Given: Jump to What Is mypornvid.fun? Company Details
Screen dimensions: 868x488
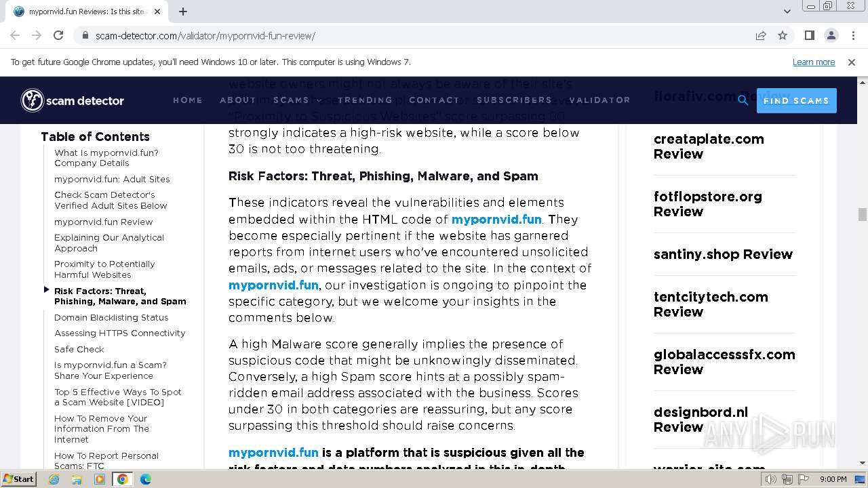Looking at the screenshot, I should point(106,158).
